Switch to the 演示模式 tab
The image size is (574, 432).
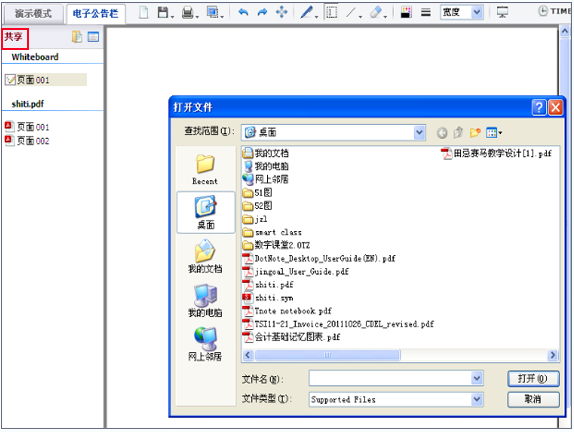tap(33, 14)
